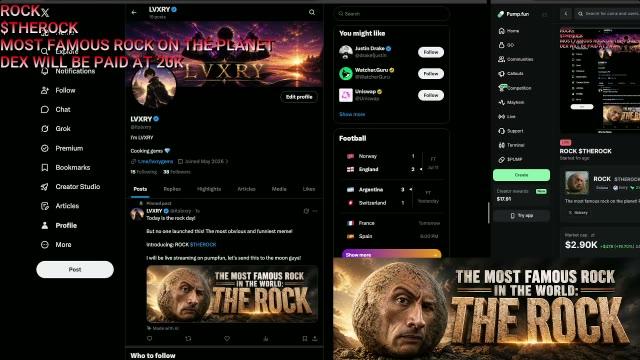The width and height of the screenshot is (640, 360).
Task: Open The Rock image in pinned post
Action: pyautogui.click(x=232, y=294)
